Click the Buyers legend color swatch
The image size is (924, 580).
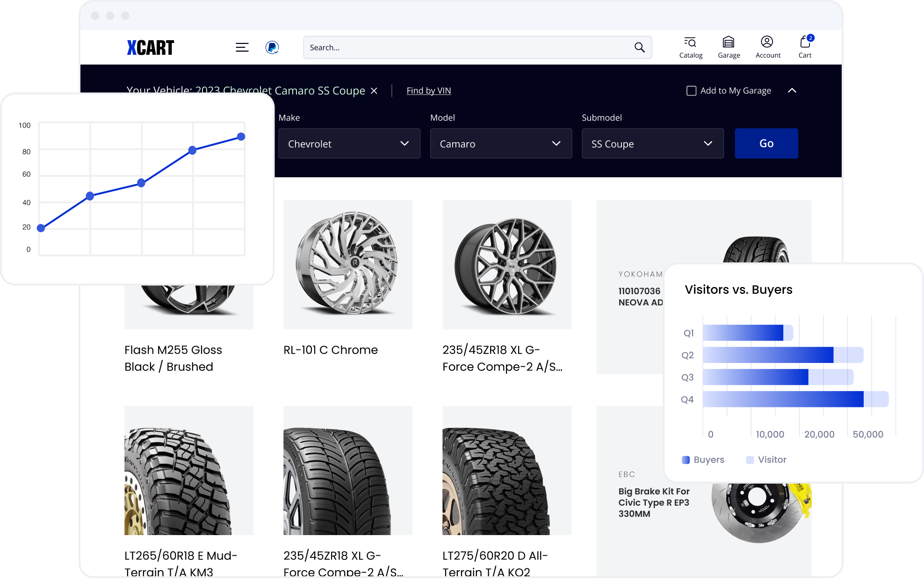pos(686,460)
